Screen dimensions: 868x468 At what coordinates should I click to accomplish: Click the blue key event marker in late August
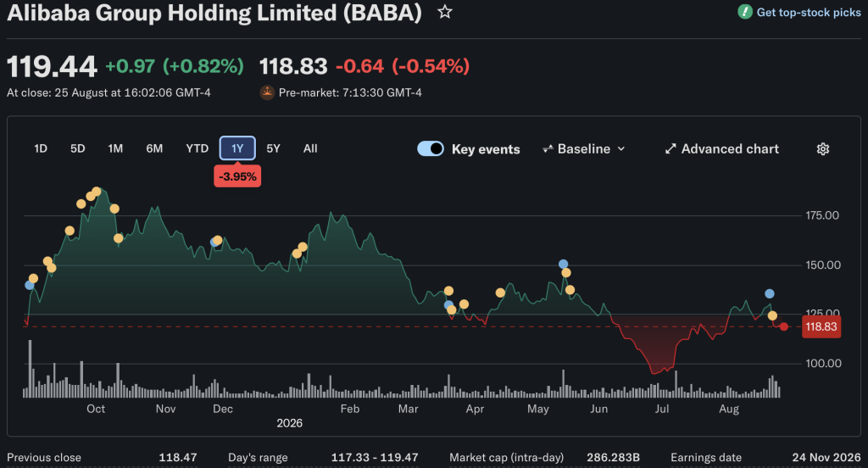click(x=770, y=293)
